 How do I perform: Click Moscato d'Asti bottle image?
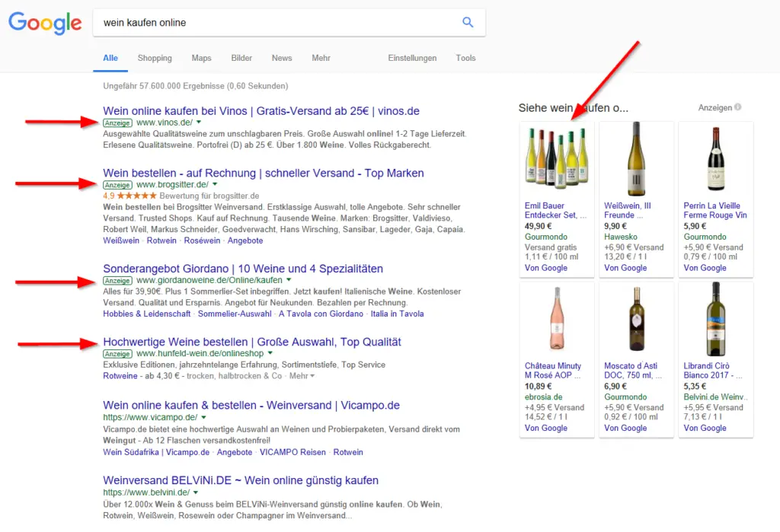pos(636,319)
